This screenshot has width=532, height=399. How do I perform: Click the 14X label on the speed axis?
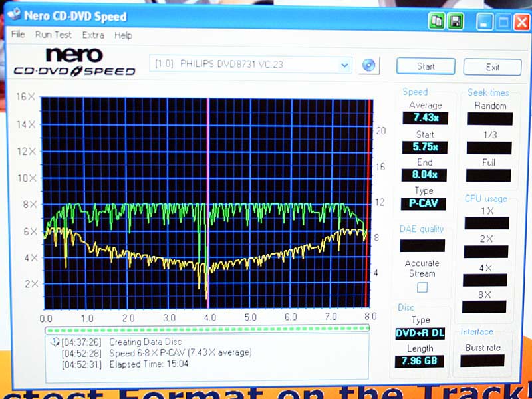[26, 124]
